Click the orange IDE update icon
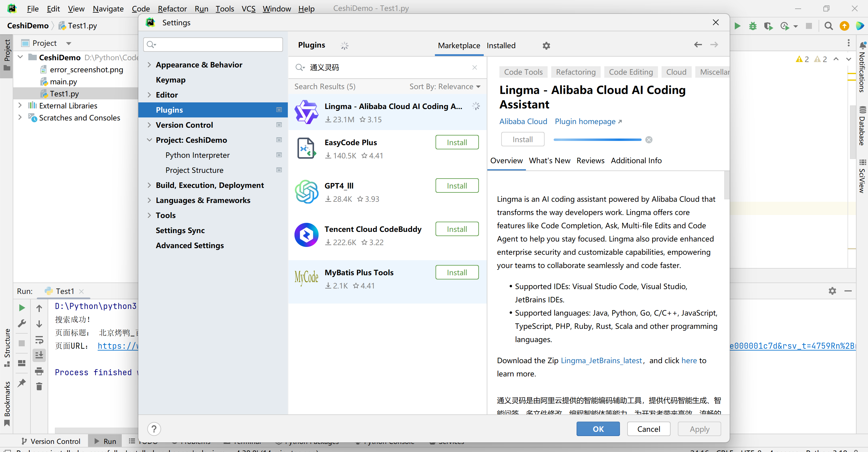The height and width of the screenshot is (452, 868). (x=844, y=26)
